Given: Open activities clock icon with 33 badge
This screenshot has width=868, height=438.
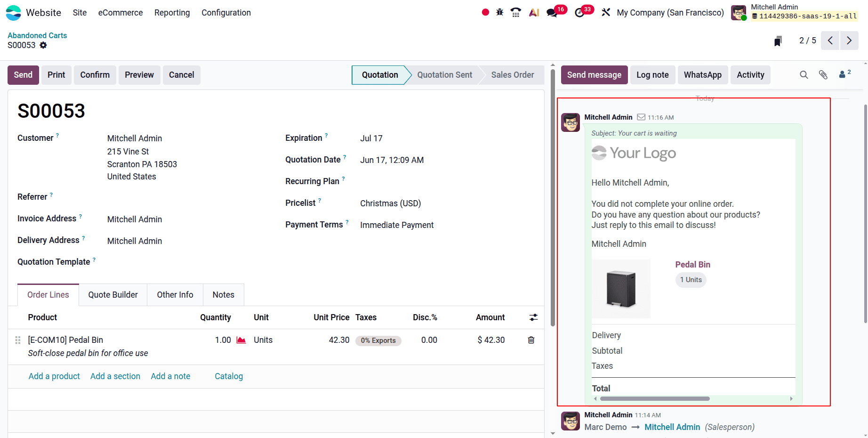Looking at the screenshot, I should (x=579, y=13).
